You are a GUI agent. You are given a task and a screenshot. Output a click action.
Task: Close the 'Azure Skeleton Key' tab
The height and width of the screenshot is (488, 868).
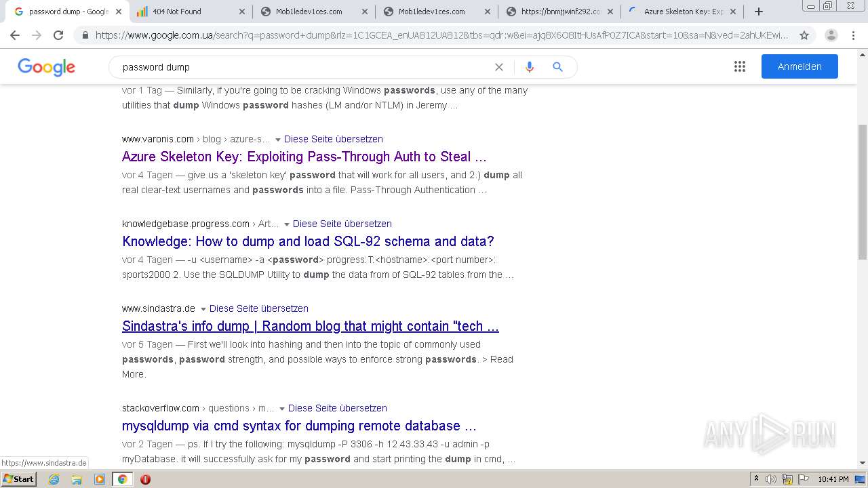[733, 12]
